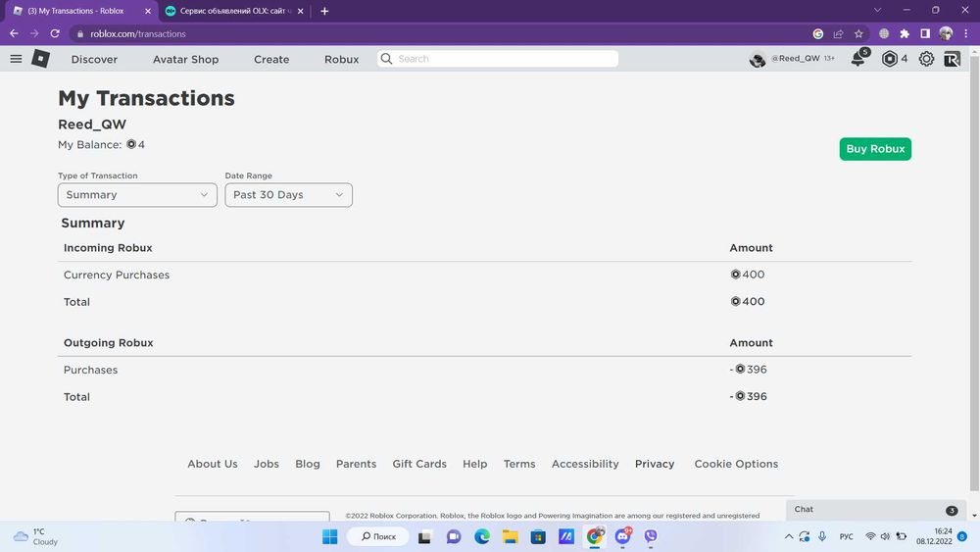Open the Accessibility footer link
The image size is (980, 552).
pos(585,464)
